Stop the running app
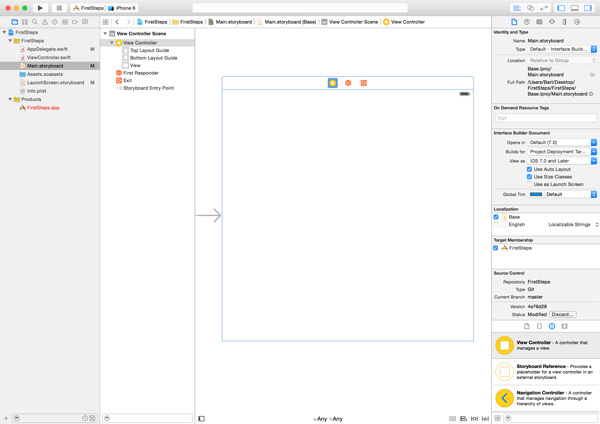Image resolution: width=600 pixels, height=424 pixels. [x=59, y=8]
